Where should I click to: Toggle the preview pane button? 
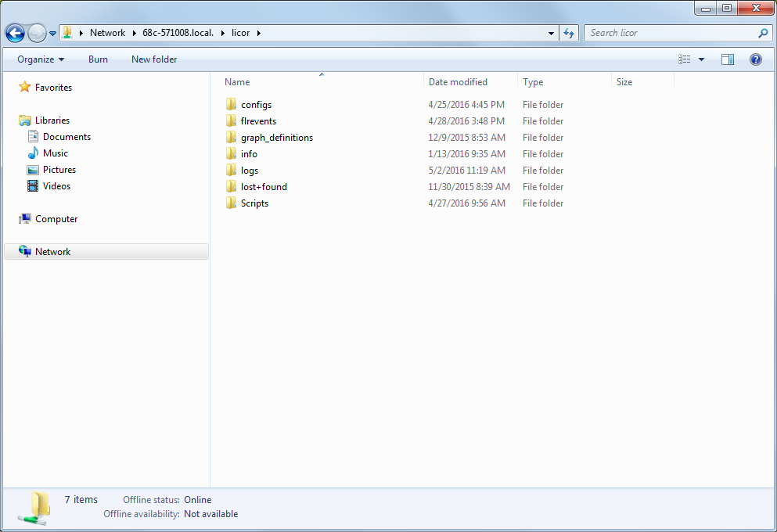tap(728, 59)
